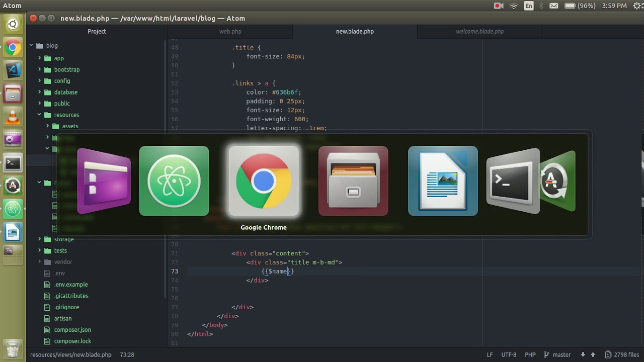Open the composer.json file
This screenshot has height=362, width=644.
72,330
